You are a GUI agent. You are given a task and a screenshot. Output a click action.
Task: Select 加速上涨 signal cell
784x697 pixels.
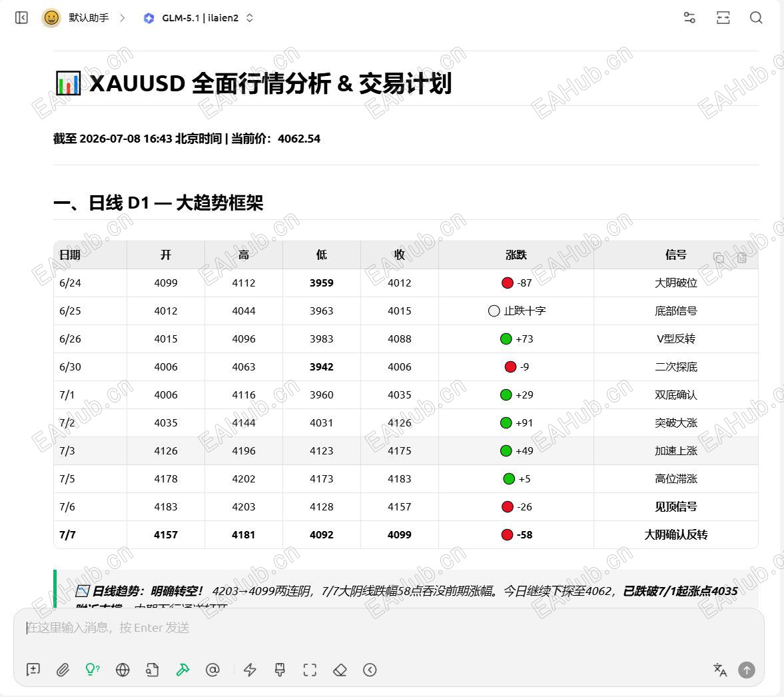(x=676, y=451)
